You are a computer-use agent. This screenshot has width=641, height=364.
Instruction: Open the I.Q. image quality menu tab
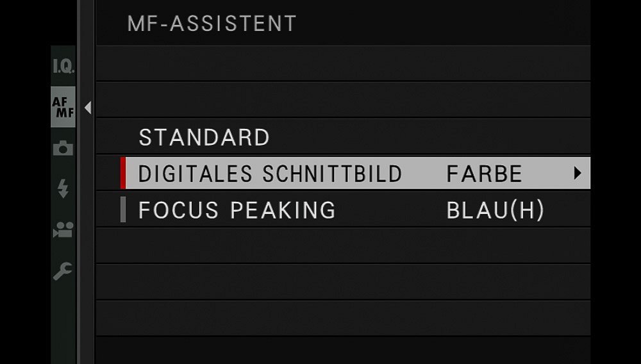click(63, 66)
